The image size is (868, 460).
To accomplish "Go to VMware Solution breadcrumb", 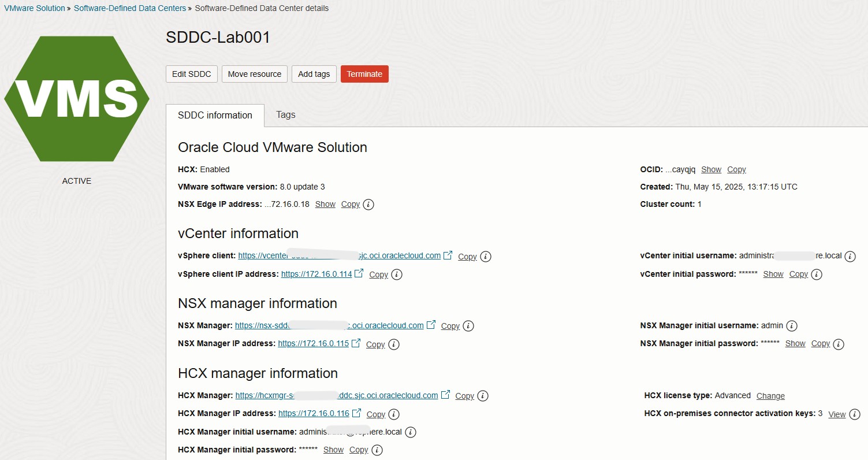I will point(35,8).
